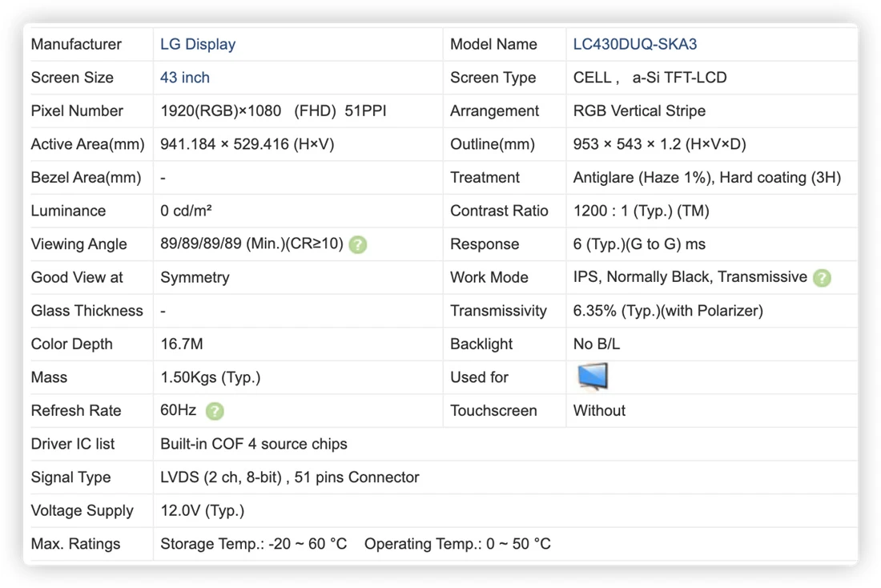Click the Driver IC list label
Image resolution: width=881 pixels, height=588 pixels.
tap(73, 444)
